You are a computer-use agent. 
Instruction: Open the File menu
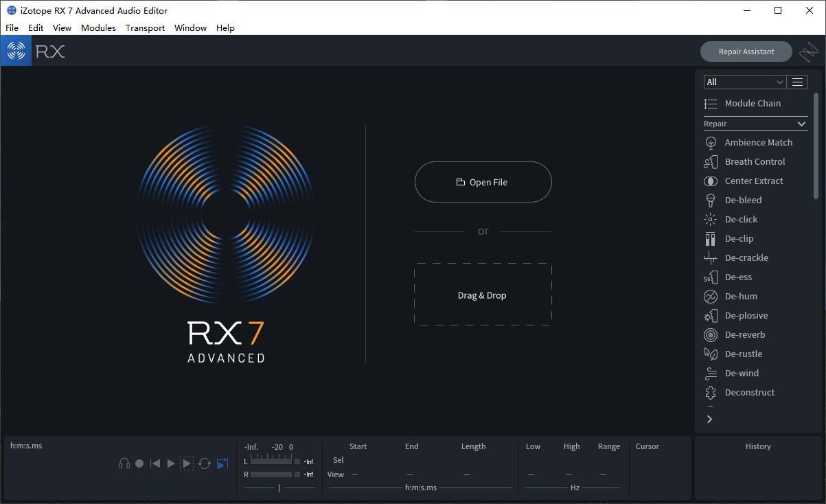coord(12,27)
